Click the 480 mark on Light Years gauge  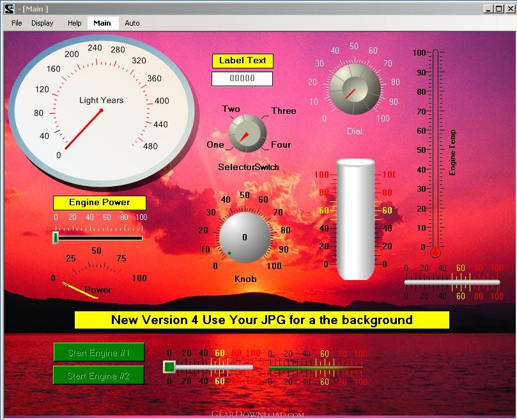[x=150, y=146]
